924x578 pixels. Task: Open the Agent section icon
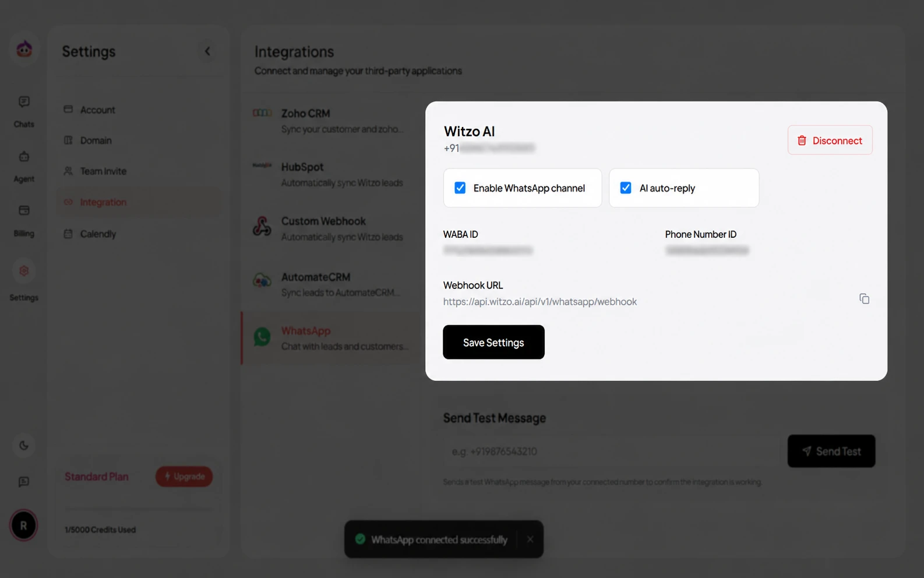pos(24,156)
